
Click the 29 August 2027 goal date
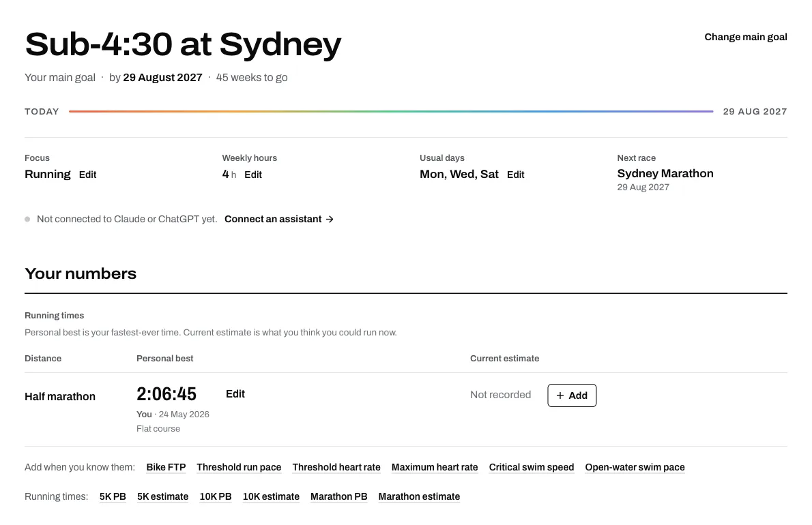pos(162,78)
